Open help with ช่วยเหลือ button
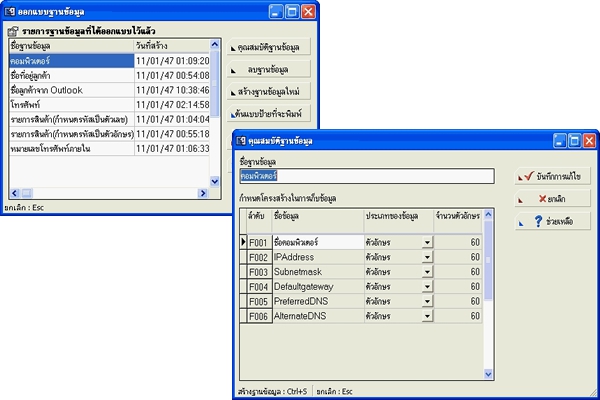The width and height of the screenshot is (600, 400). point(553,221)
